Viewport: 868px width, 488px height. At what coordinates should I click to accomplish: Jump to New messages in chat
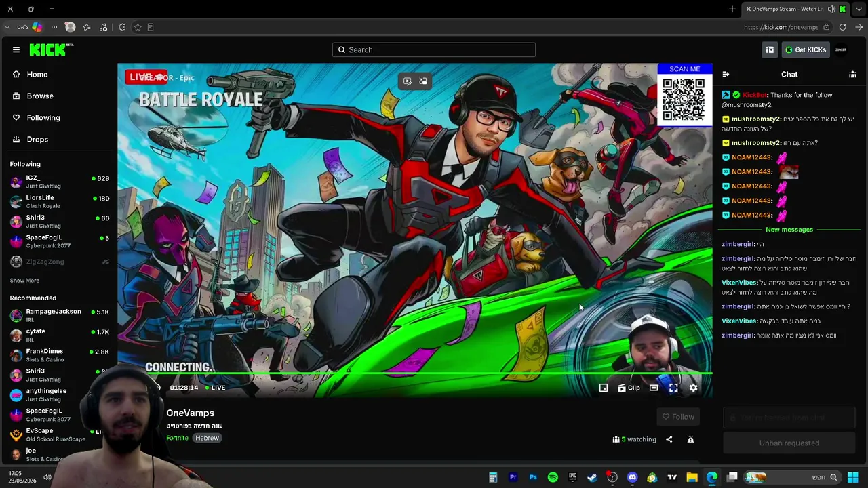789,230
